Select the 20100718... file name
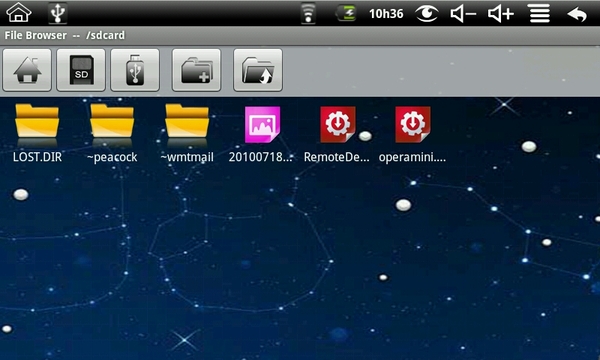The height and width of the screenshot is (360, 600). point(261,157)
